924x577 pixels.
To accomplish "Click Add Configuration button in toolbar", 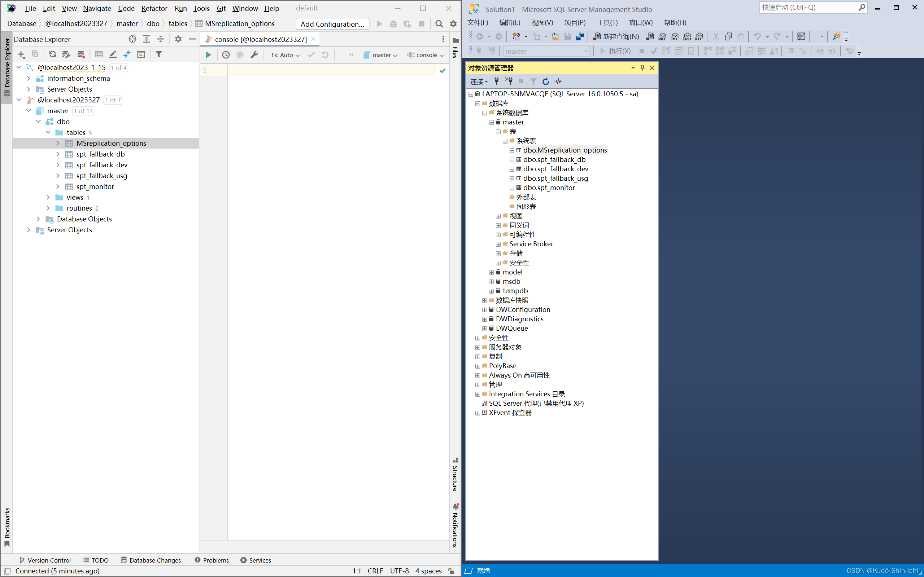I will (332, 23).
